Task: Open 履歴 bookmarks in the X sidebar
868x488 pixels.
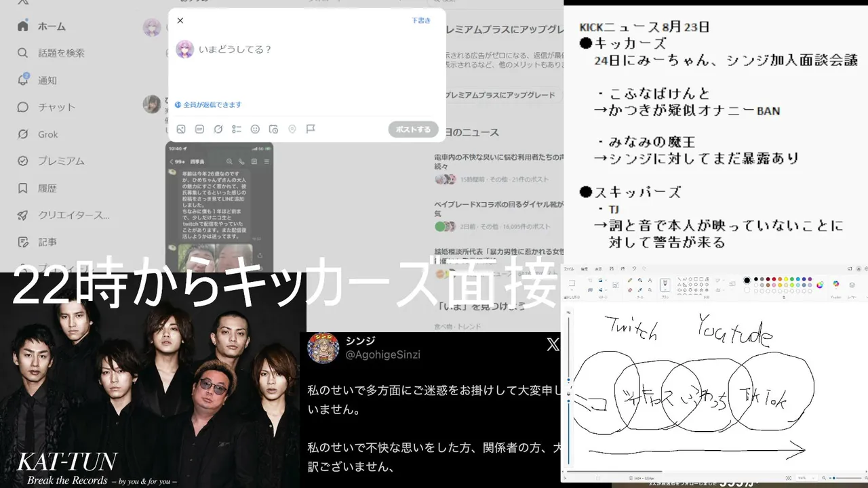Action: click(x=38, y=188)
